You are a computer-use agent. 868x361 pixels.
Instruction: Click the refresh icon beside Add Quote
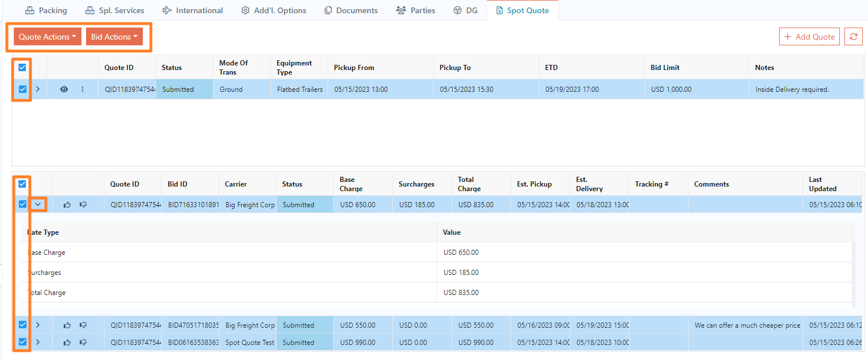854,37
